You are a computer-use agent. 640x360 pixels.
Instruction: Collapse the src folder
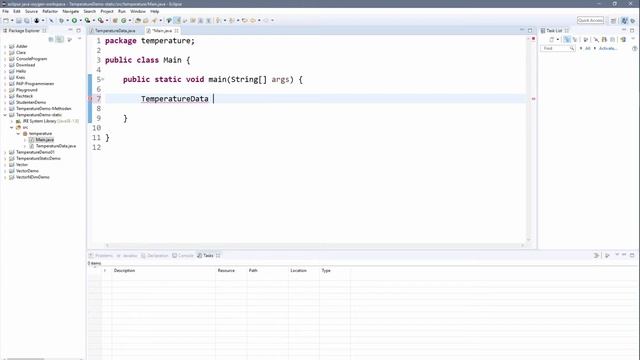12,127
